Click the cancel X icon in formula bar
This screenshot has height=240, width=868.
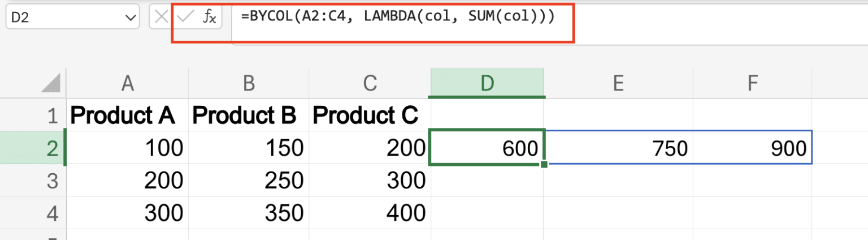click(x=161, y=18)
